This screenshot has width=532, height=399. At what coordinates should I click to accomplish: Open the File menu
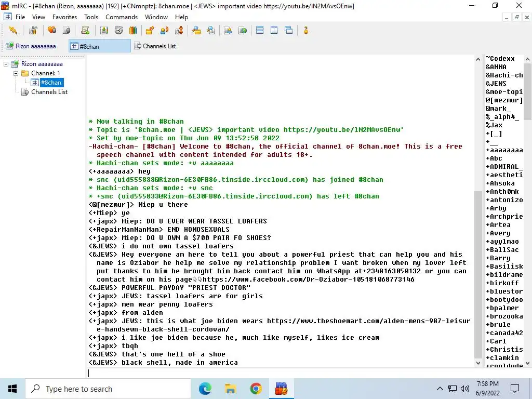point(20,17)
